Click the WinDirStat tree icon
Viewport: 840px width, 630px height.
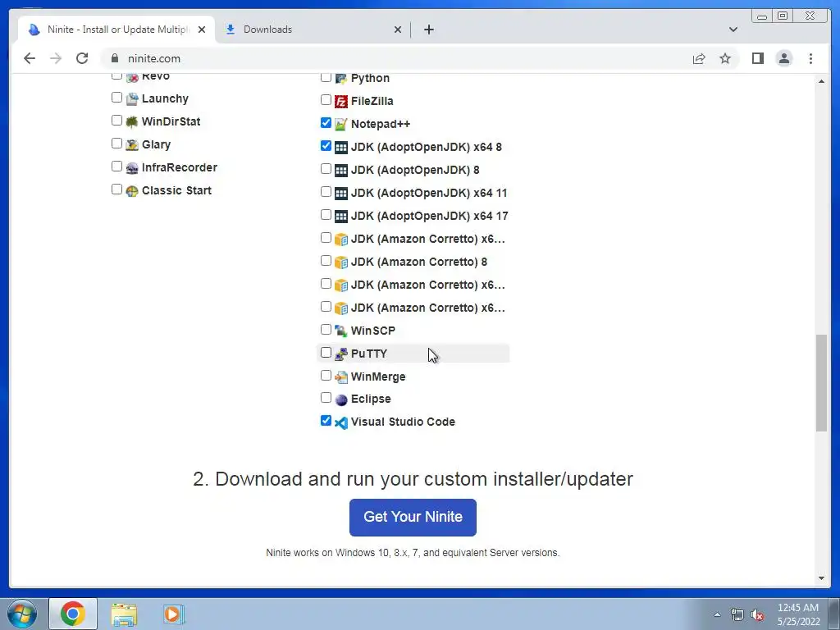click(132, 122)
